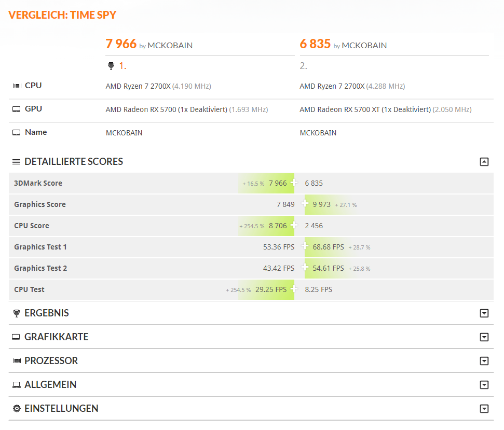
Task: Collapse the Detaillierte Scores section
Action: (x=484, y=162)
